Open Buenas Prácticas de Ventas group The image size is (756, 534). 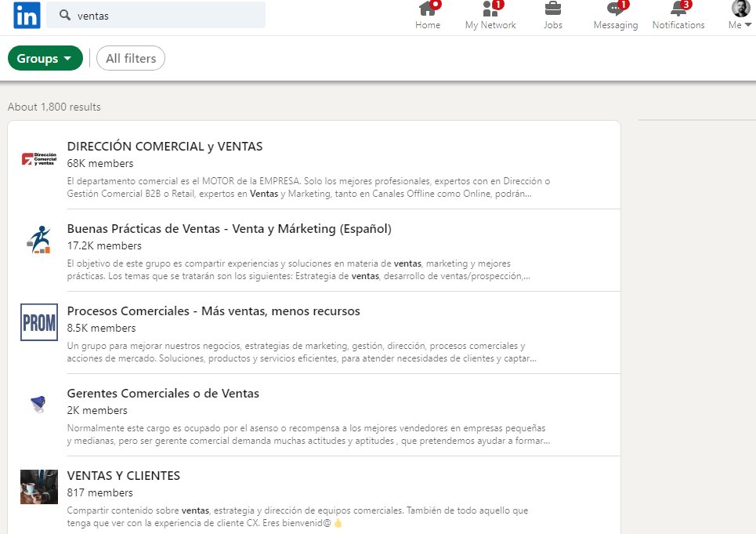pos(229,229)
